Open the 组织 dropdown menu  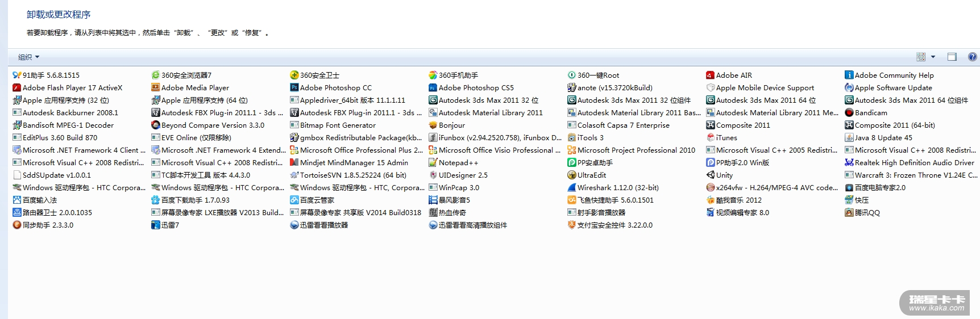[28, 57]
